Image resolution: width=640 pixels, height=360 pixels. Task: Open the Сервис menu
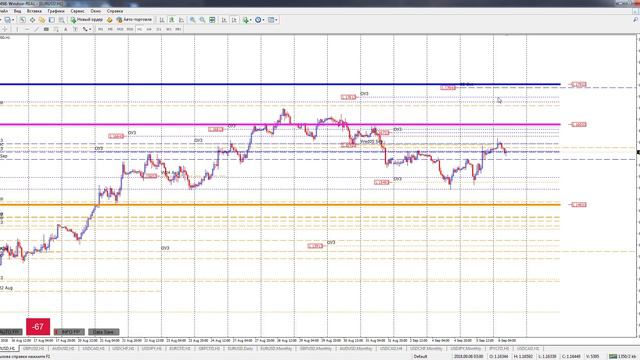(x=78, y=11)
